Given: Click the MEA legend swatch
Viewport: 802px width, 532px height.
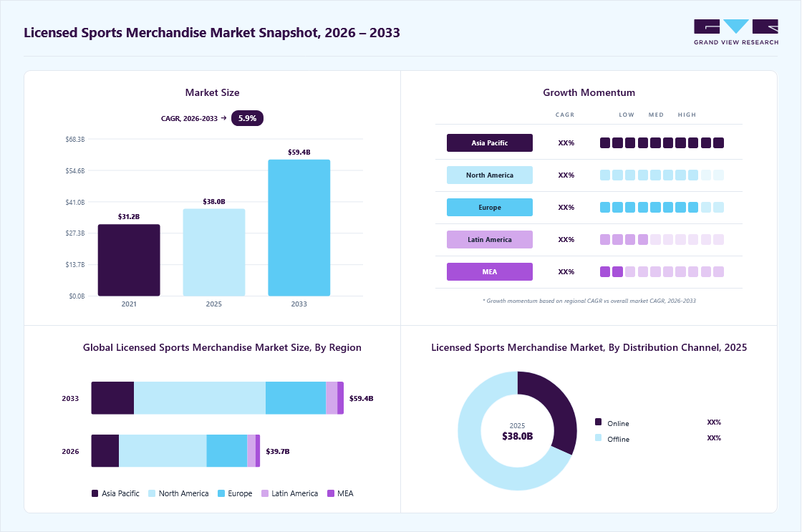Looking at the screenshot, I should [x=331, y=493].
